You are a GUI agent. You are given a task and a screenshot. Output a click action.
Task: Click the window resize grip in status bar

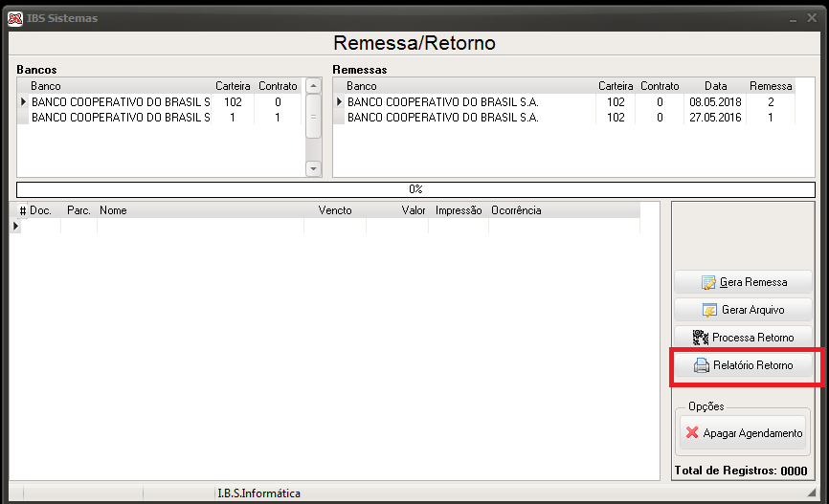[x=811, y=493]
